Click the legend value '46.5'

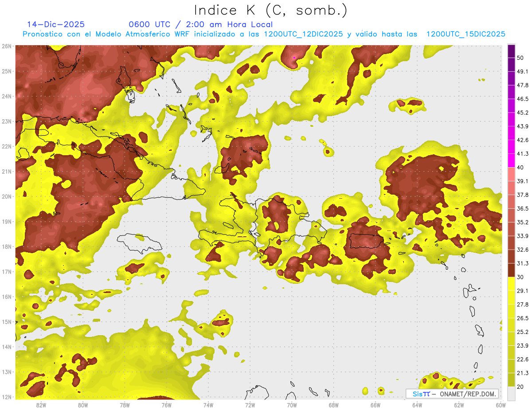(x=523, y=99)
